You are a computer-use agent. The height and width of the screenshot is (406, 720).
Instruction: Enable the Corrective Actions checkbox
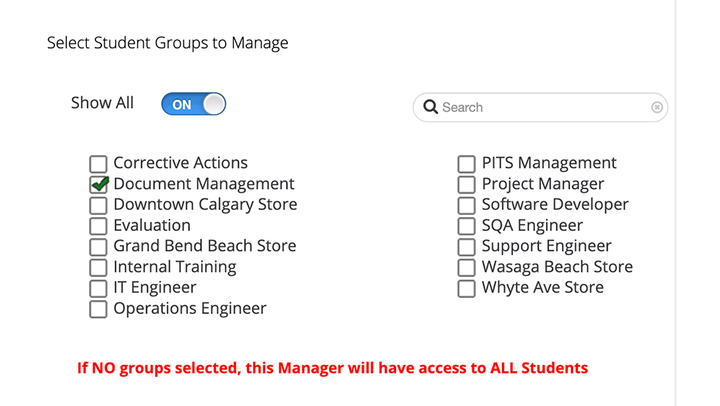tap(98, 164)
